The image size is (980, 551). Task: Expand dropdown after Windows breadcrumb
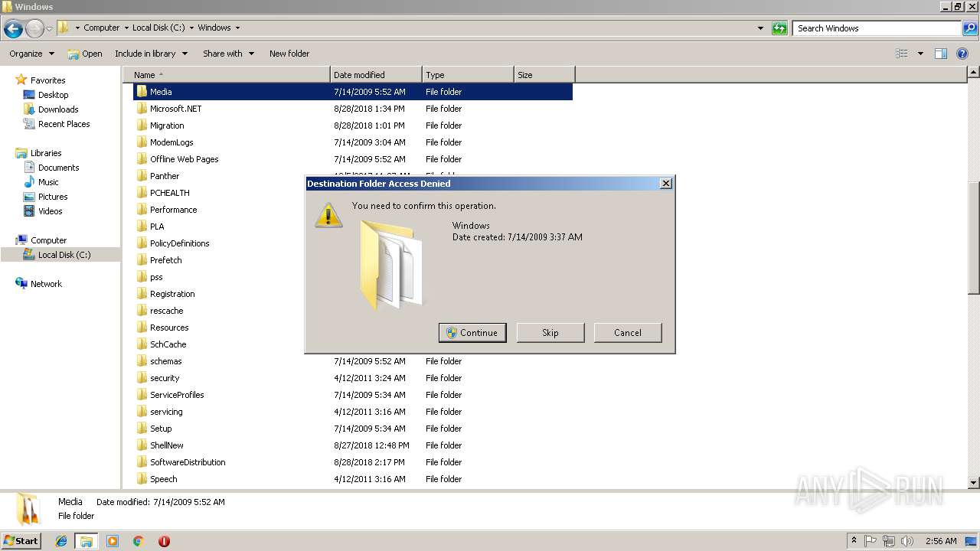point(238,28)
